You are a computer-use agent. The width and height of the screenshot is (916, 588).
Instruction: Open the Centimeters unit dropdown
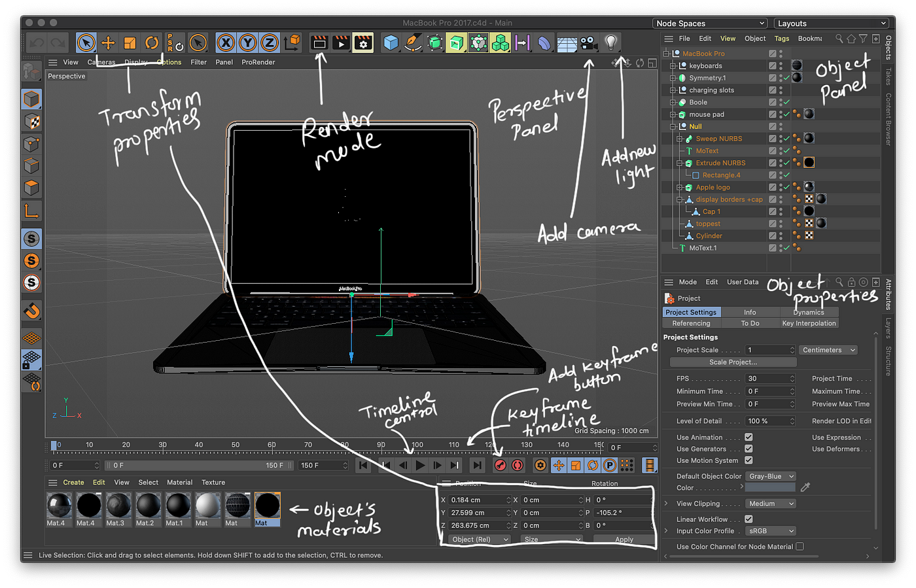(x=828, y=350)
